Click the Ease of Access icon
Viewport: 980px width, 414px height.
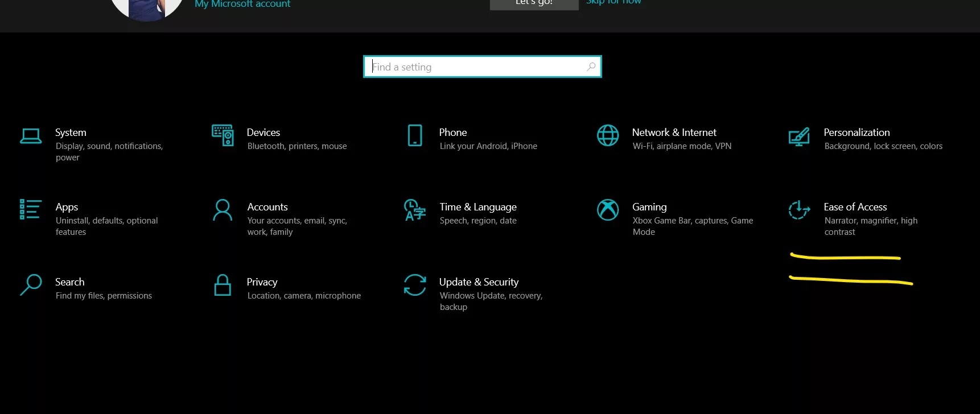(x=799, y=210)
